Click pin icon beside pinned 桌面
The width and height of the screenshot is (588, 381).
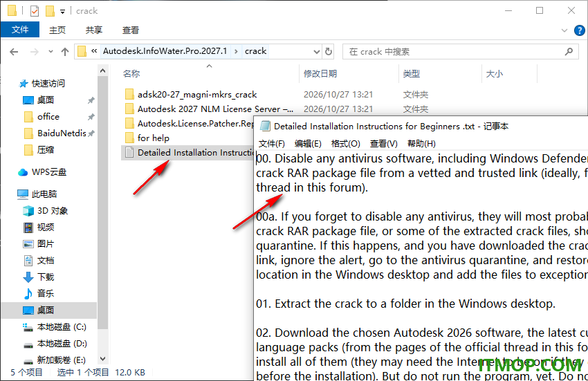pos(91,100)
